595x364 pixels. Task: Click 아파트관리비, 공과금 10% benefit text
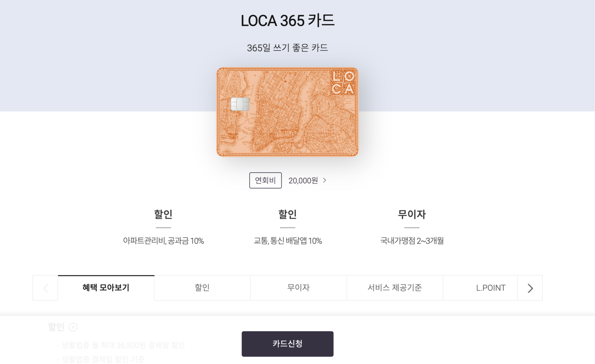pyautogui.click(x=164, y=240)
